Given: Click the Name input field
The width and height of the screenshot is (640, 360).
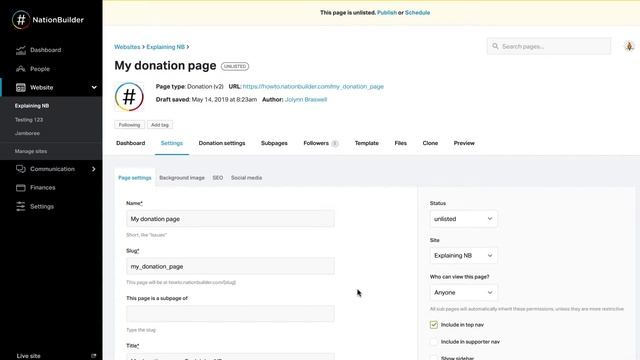Looking at the screenshot, I should point(230,219).
